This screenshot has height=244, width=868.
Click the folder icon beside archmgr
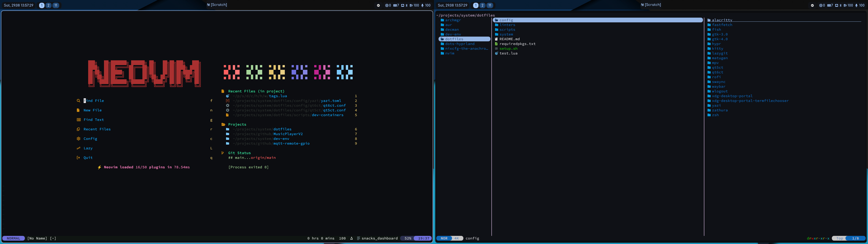pos(442,20)
